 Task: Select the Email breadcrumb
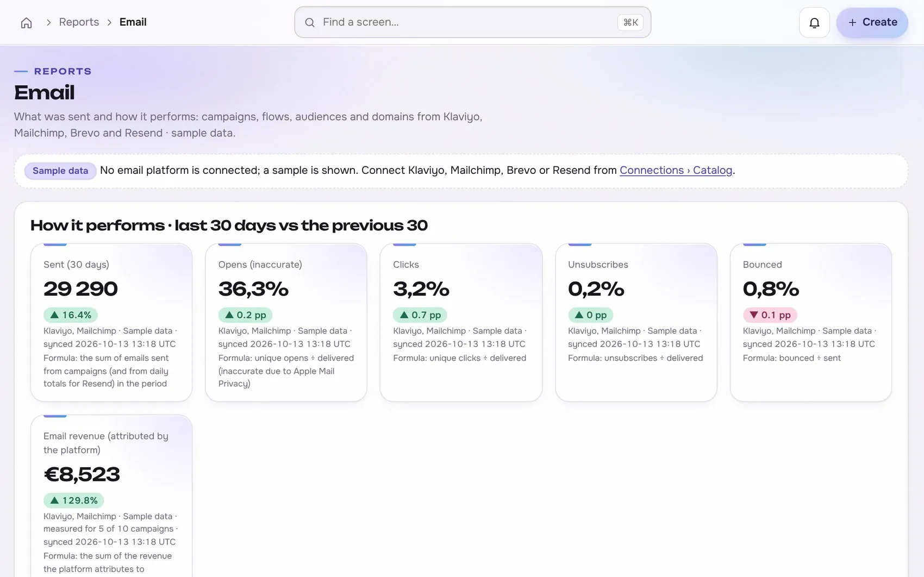133,22
